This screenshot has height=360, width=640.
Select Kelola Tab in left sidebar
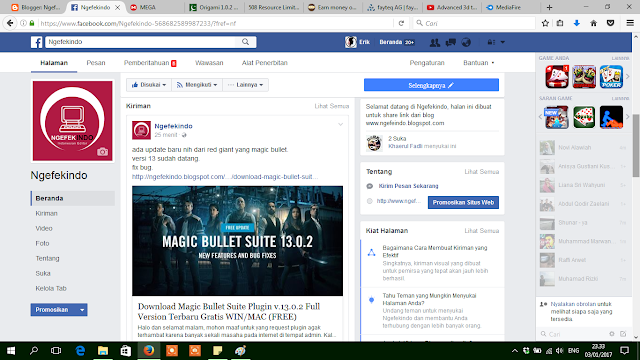click(51, 288)
